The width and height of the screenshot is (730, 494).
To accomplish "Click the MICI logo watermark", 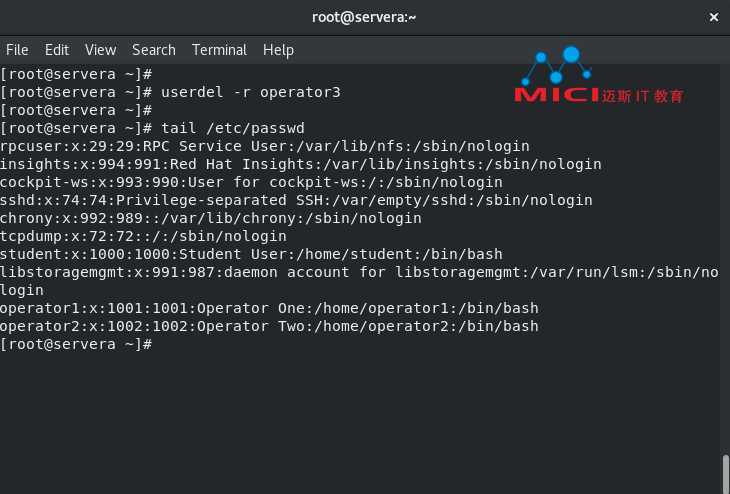I will 598,75.
